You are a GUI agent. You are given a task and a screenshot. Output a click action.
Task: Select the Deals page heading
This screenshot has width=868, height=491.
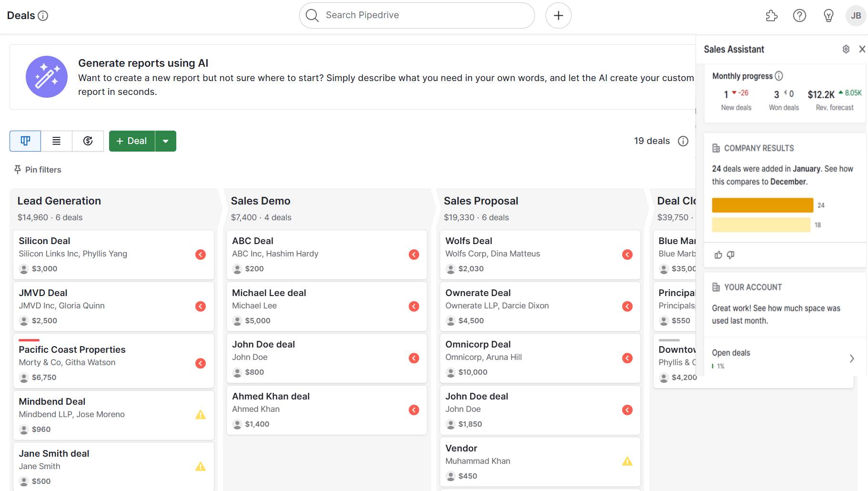pos(20,15)
